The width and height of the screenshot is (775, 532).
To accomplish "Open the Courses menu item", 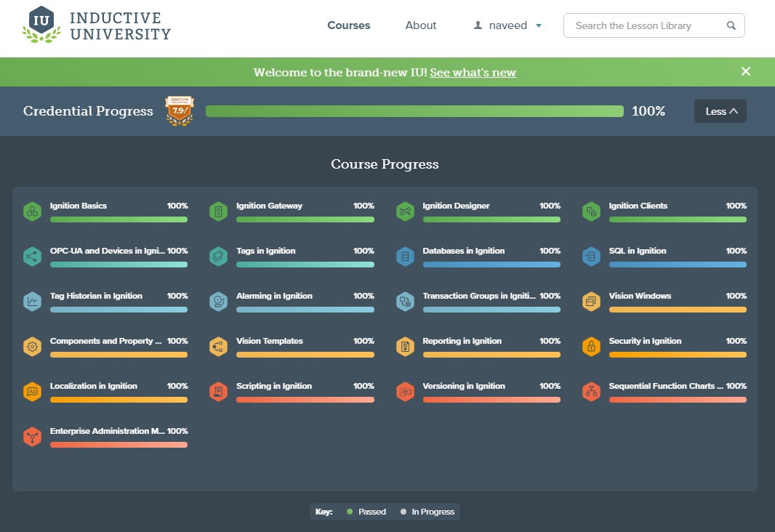I will 349,25.
